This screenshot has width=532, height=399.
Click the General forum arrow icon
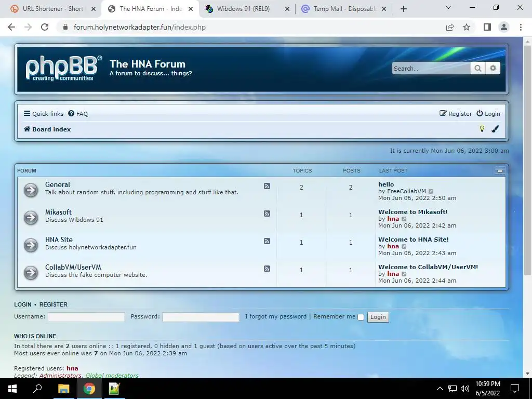point(31,190)
